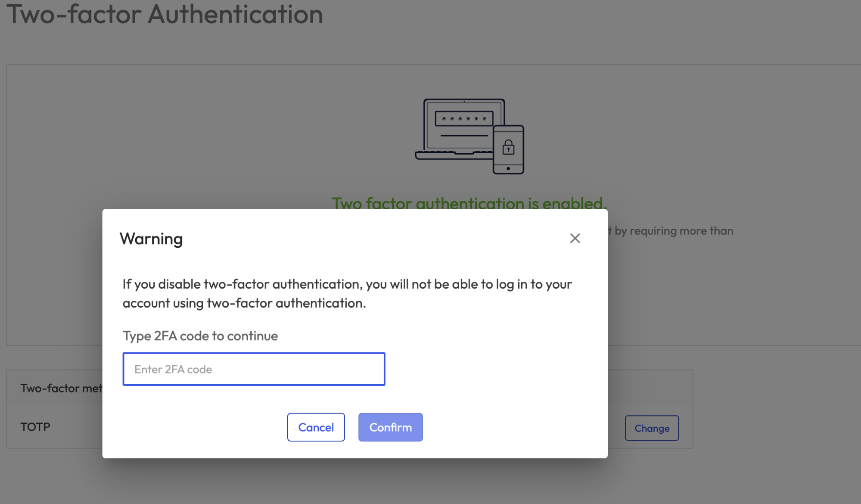Click the 'Warning' dialog title

[x=151, y=239]
